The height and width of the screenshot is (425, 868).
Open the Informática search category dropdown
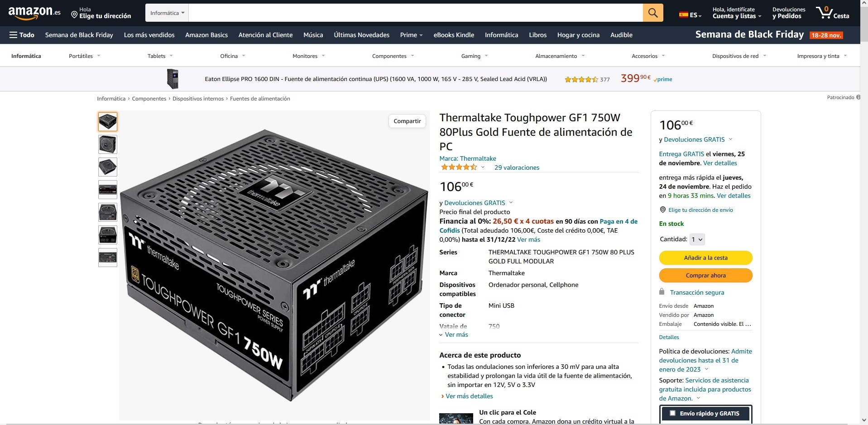[167, 13]
